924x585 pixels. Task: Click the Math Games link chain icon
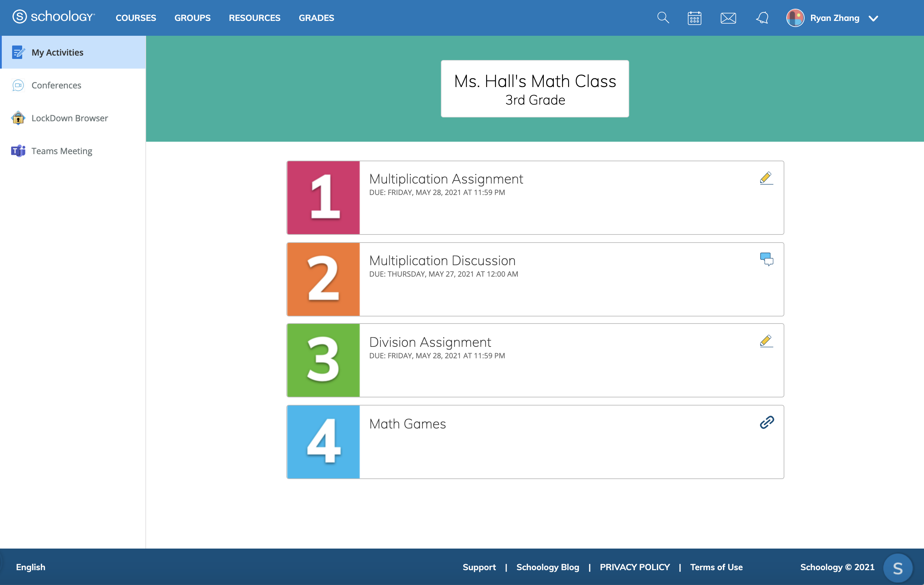coord(766,422)
